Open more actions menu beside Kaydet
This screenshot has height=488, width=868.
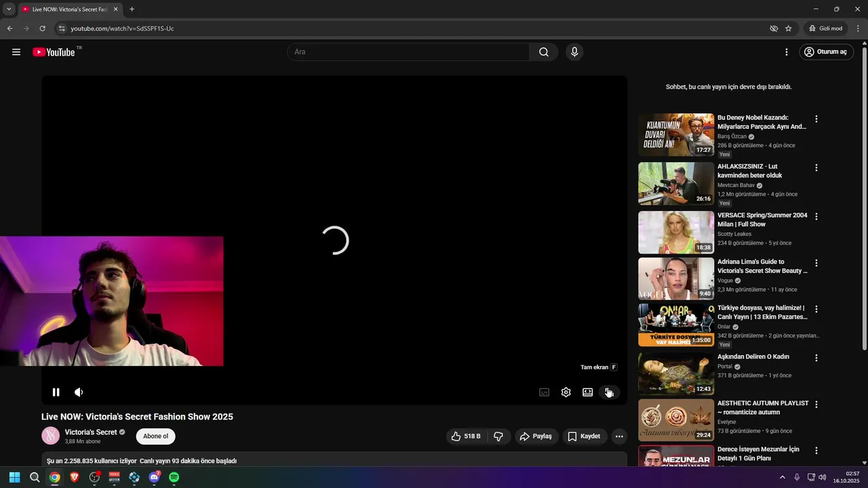[x=619, y=436]
